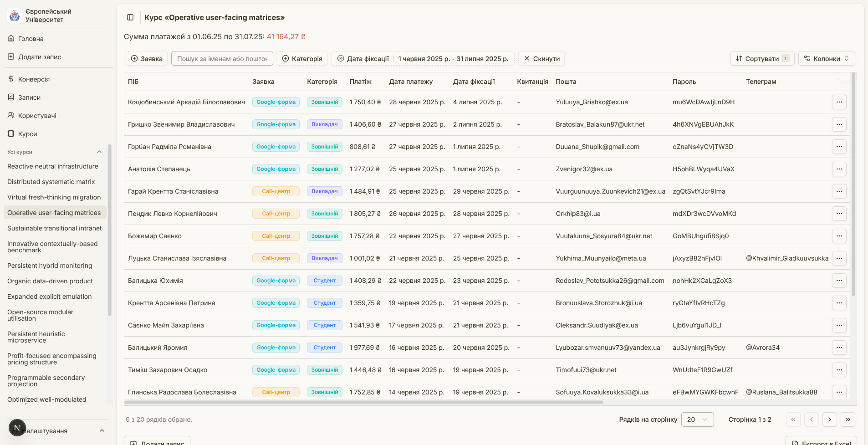Open the Головна home page
Image resolution: width=868 pixels, height=445 pixels.
pos(31,39)
